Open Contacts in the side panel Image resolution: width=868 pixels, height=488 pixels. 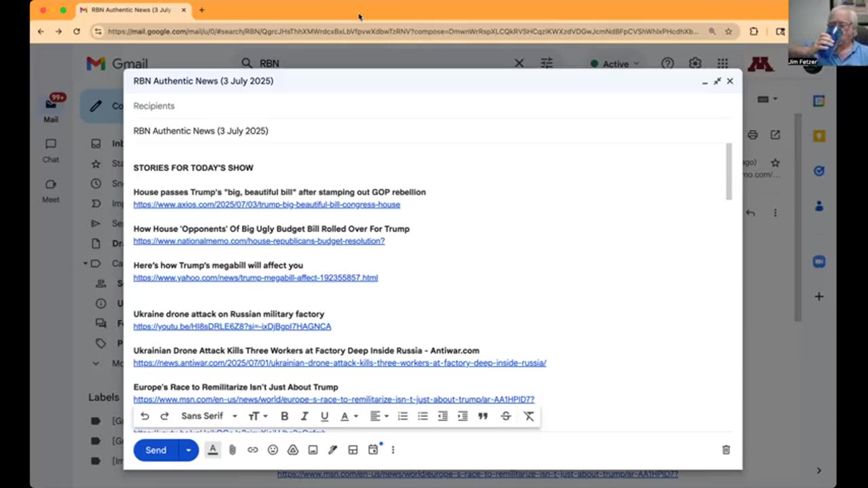coord(819,206)
